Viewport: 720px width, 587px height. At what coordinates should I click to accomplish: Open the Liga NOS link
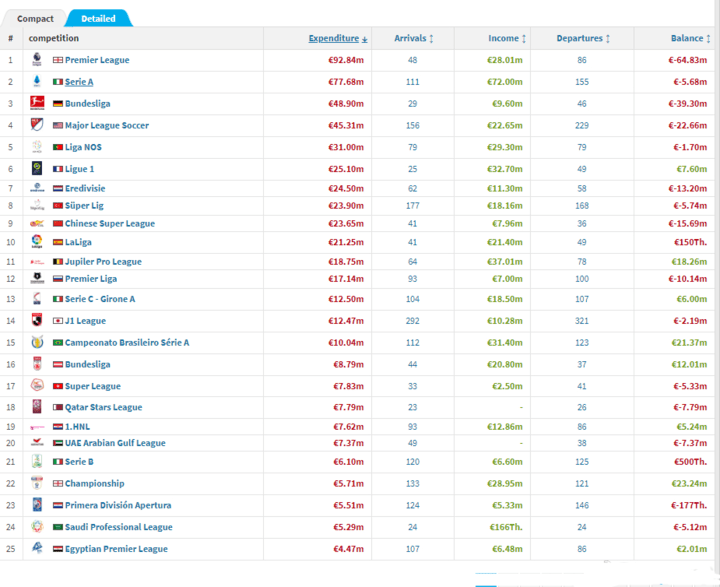83,147
